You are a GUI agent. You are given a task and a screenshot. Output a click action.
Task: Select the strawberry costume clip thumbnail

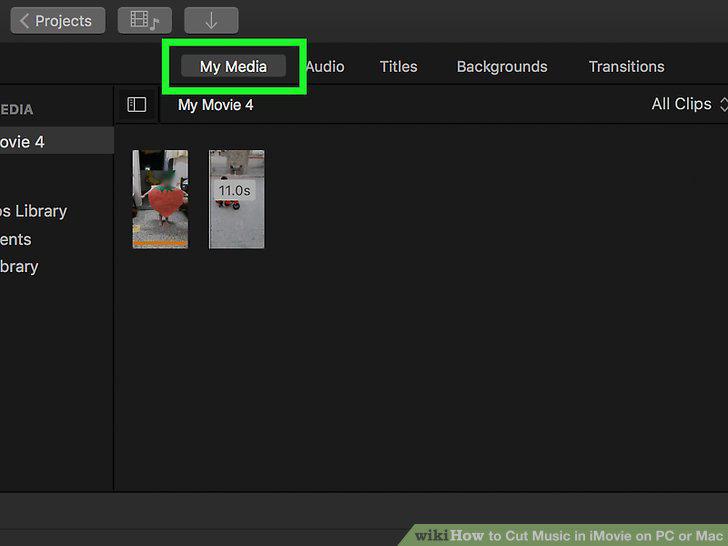click(160, 199)
